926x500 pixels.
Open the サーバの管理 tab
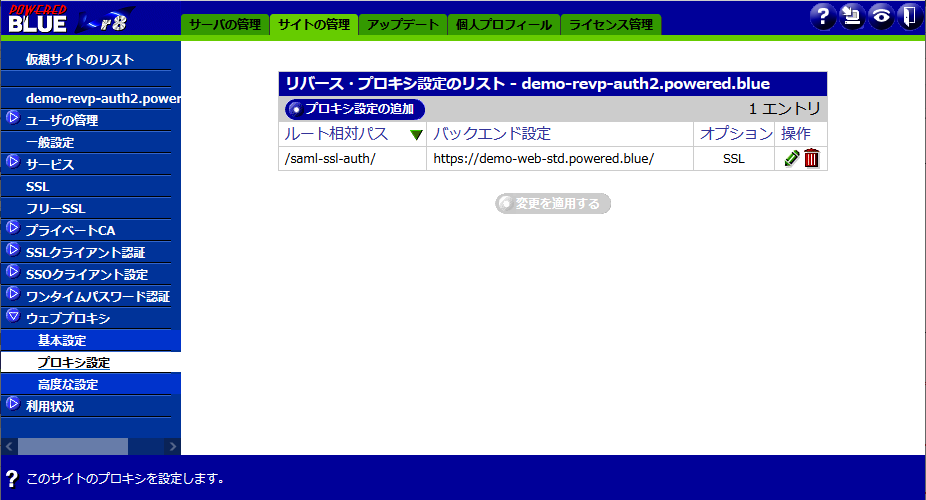(225, 25)
